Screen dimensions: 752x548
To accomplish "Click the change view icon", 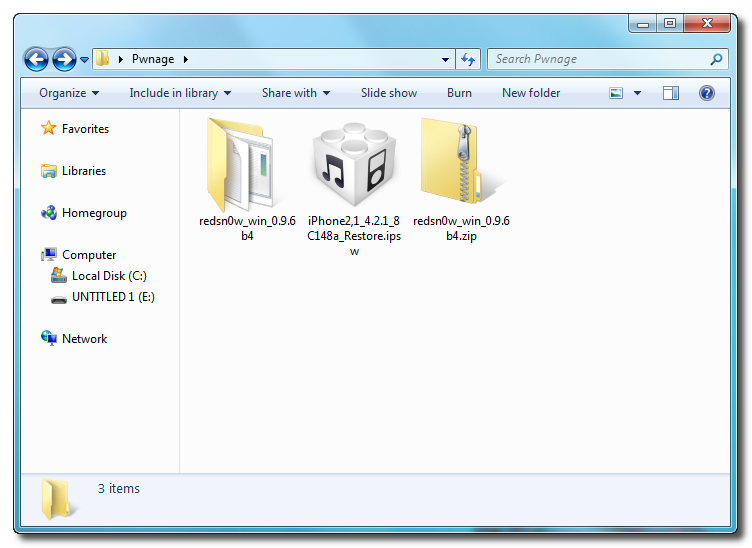I will coord(617,93).
